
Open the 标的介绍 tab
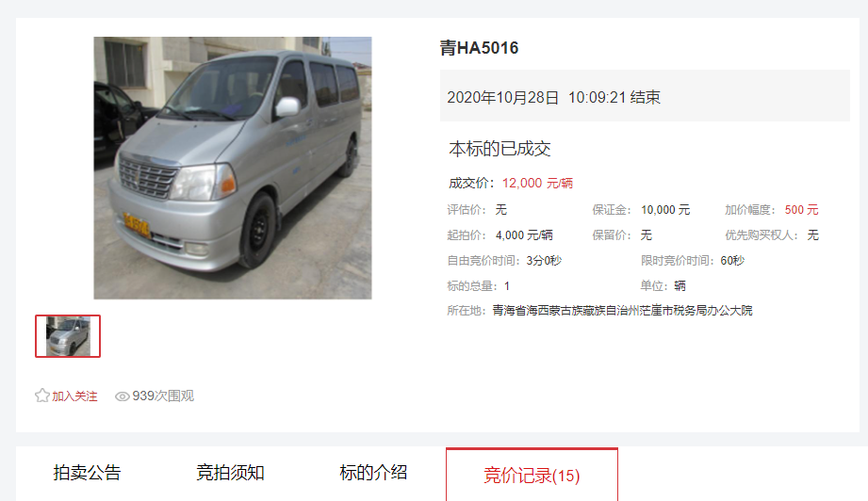pos(373,473)
